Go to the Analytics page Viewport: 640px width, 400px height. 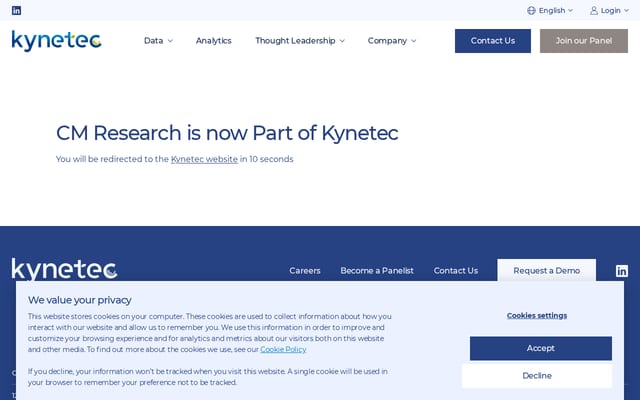(x=213, y=41)
